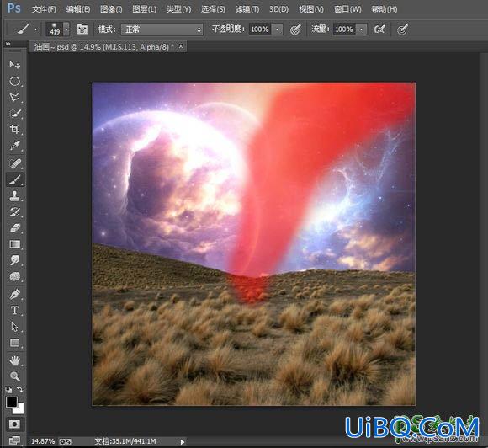The width and height of the screenshot is (488, 448).
Task: Open the 滤镜(T) menu
Action: coord(247,9)
